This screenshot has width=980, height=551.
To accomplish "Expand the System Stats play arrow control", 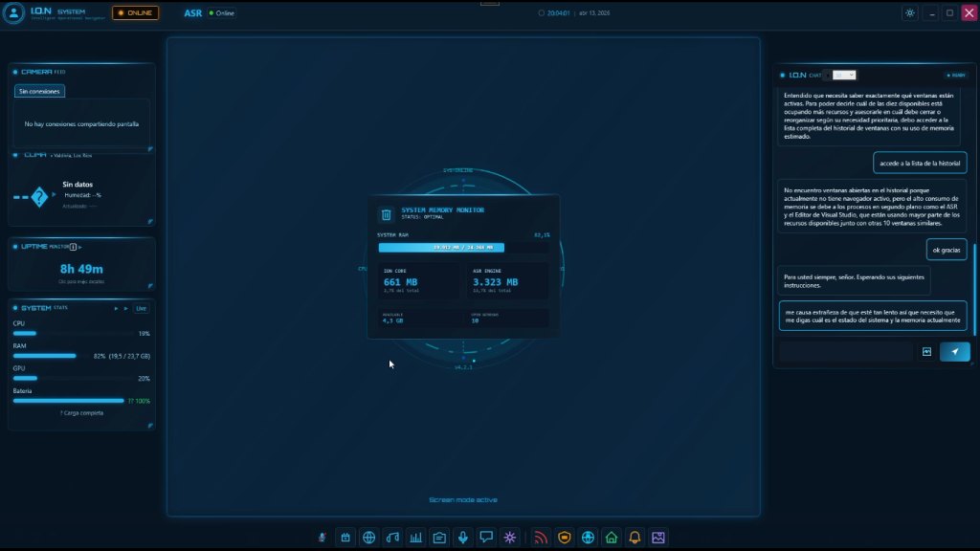I will [117, 308].
